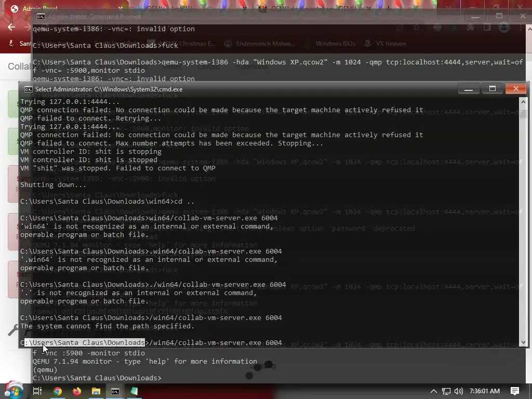532x399 pixels.
Task: Launch Firefox from taskbar
Action: pos(77,391)
